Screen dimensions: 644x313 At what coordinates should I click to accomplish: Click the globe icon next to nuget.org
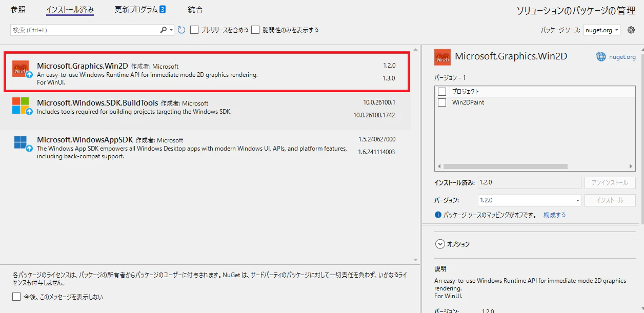[600, 57]
